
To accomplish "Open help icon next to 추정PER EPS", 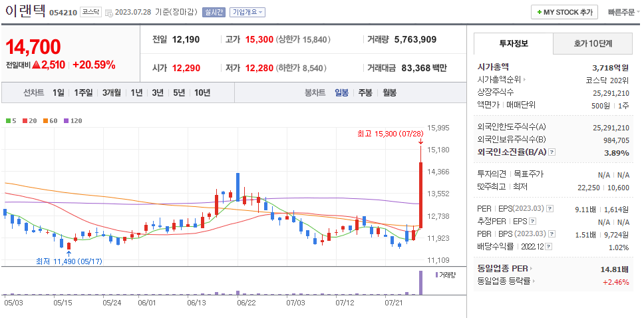I will [x=533, y=222].
